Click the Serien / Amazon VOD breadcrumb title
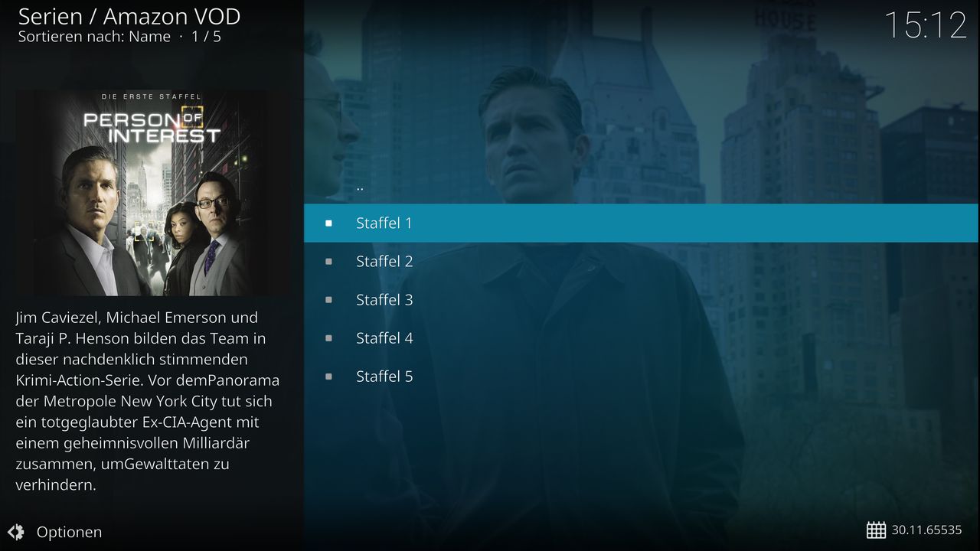Screen dimensions: 980x551 [129, 15]
